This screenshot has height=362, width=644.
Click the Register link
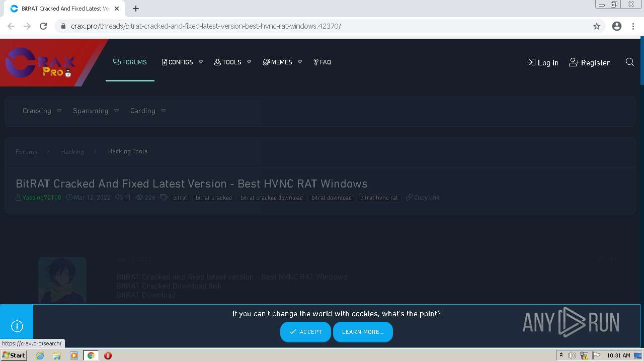[589, 62]
